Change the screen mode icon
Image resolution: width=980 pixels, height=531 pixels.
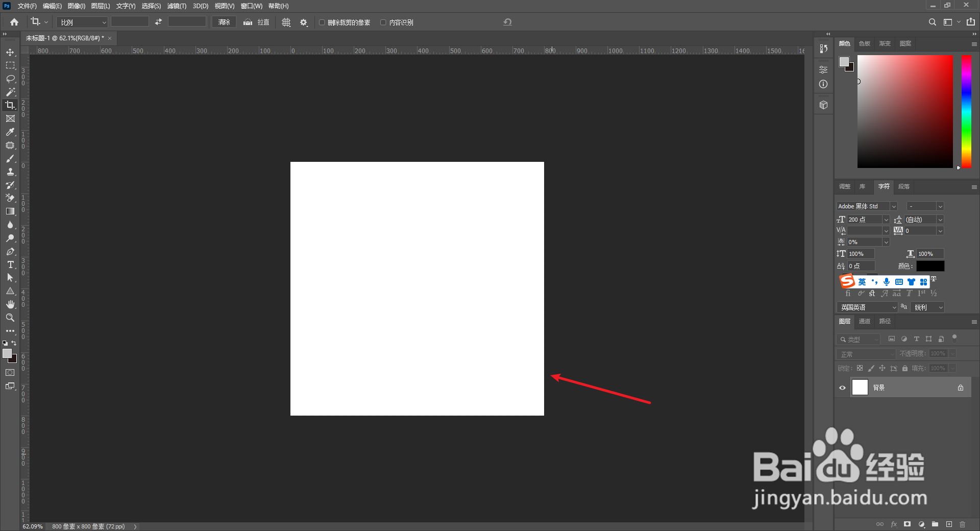click(10, 386)
